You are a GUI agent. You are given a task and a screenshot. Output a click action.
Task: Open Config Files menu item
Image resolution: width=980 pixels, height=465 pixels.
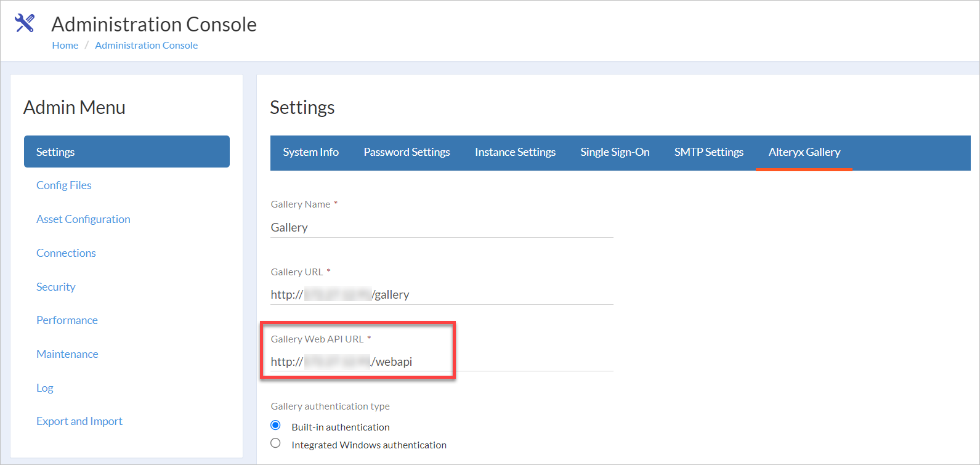point(64,185)
